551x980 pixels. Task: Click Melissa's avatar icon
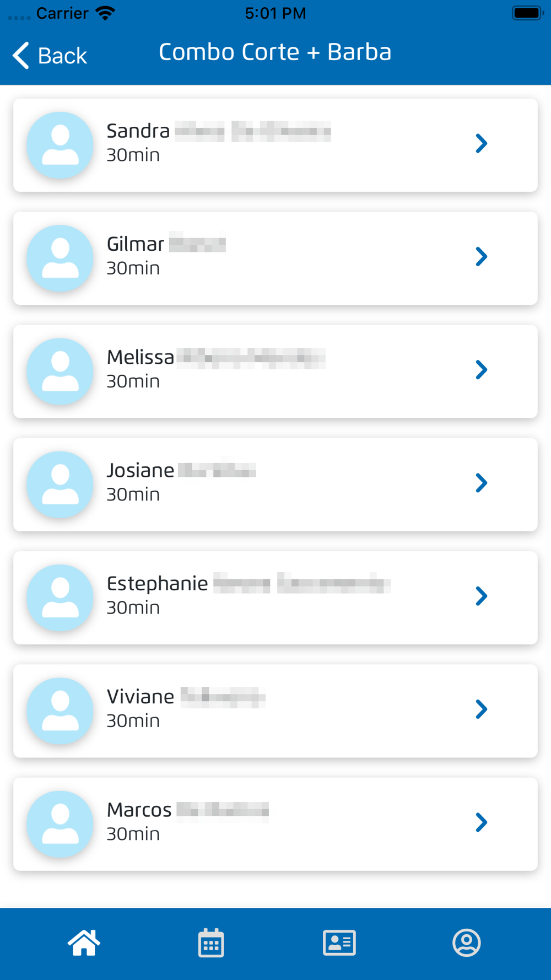(60, 371)
